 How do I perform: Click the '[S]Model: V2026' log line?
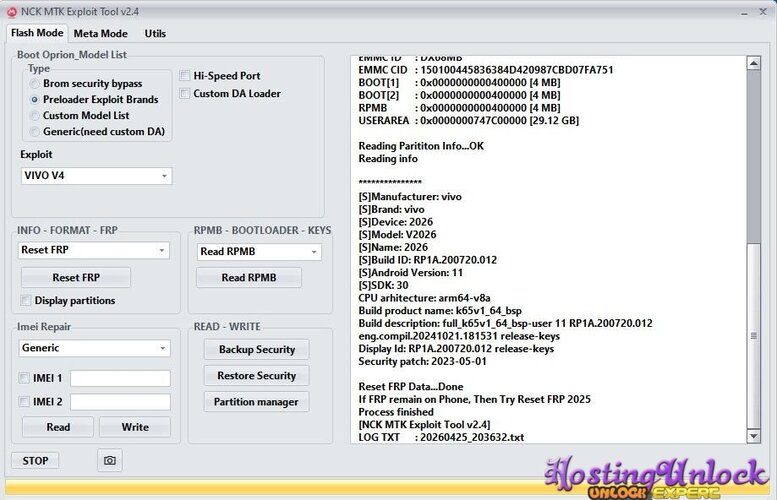(397, 234)
